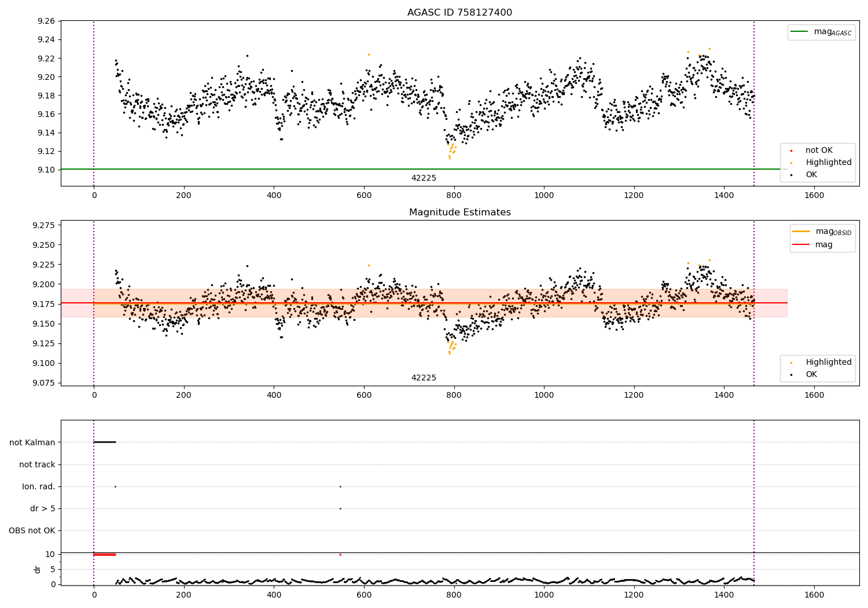
Task: Click the 1600 x-tick under the bottom plot
Action: click(x=814, y=595)
